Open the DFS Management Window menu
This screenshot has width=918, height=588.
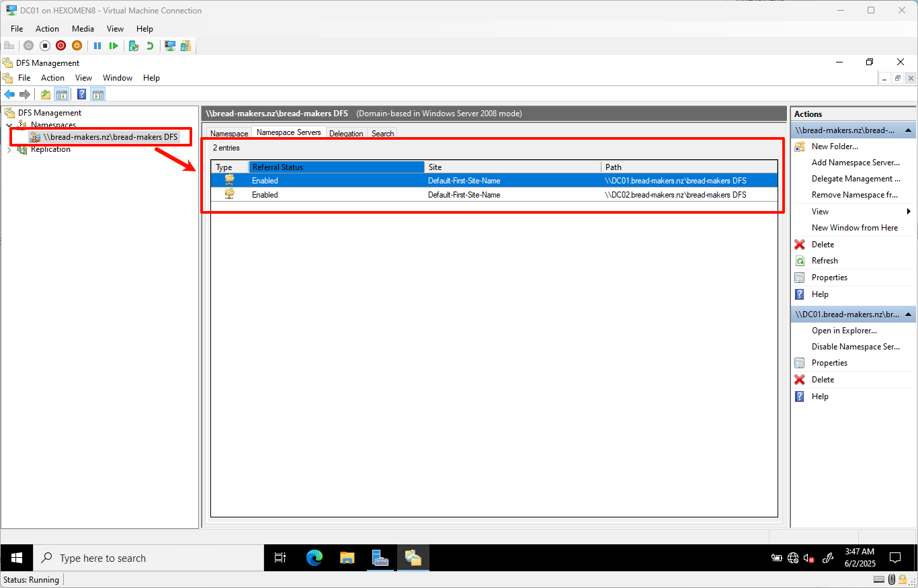[x=118, y=78]
